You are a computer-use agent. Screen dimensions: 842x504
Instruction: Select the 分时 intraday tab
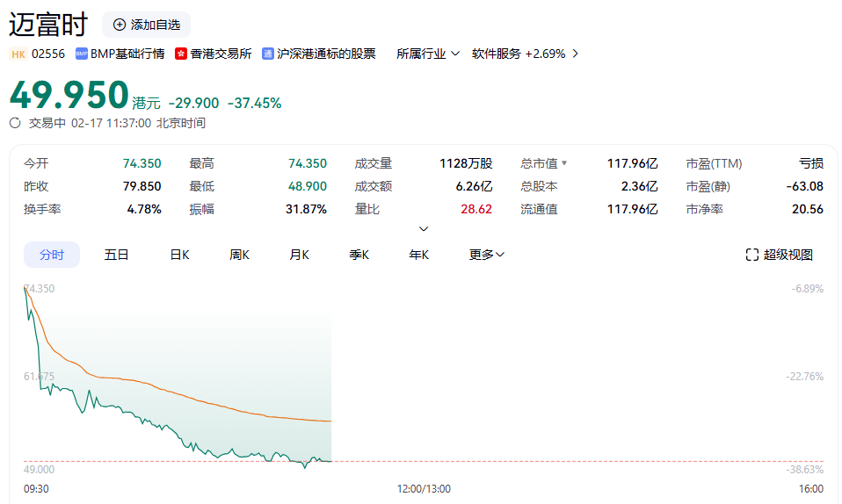click(x=52, y=255)
